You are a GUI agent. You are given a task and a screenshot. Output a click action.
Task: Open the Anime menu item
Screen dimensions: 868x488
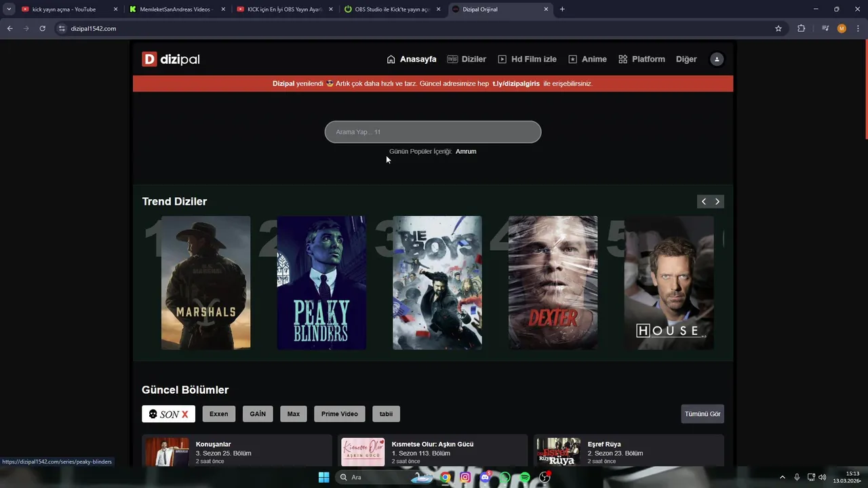(x=587, y=59)
